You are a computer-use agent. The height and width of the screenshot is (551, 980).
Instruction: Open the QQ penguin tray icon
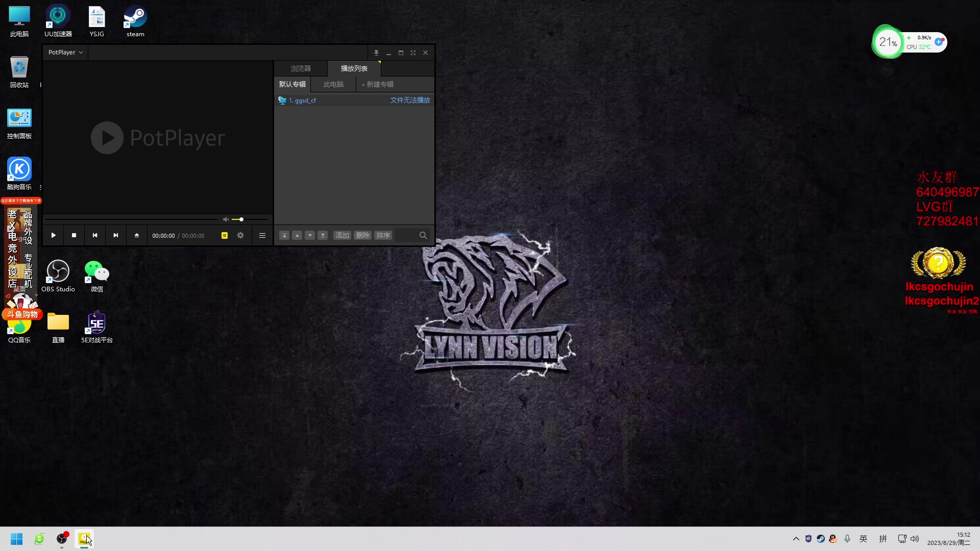833,539
